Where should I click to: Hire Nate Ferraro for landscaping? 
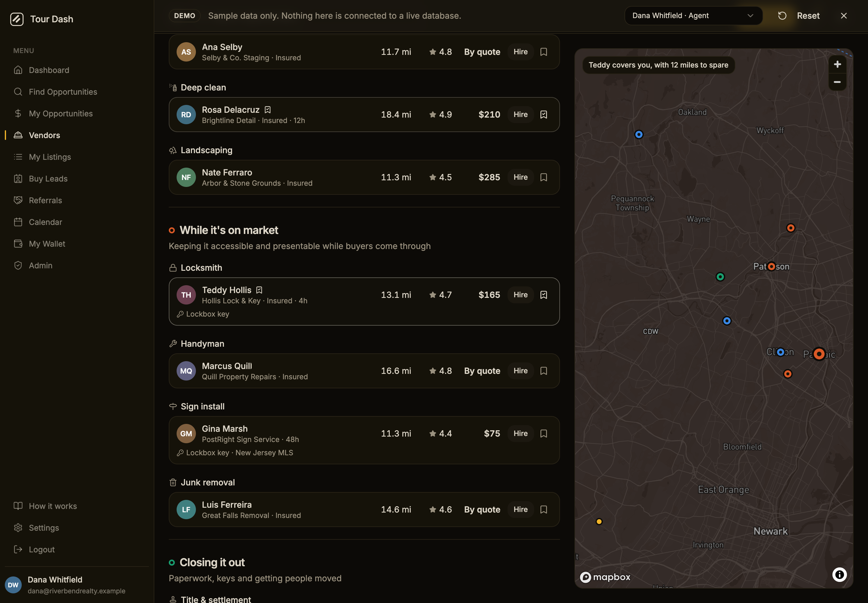(x=520, y=177)
